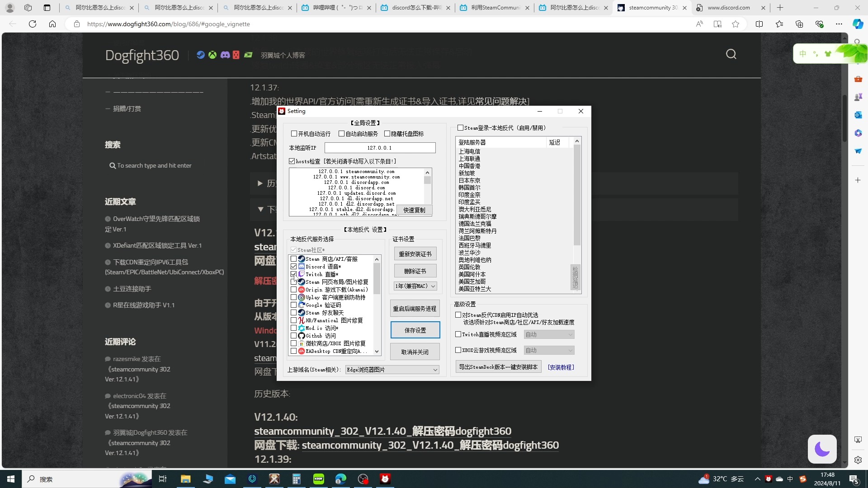
Task: Click 检测延迟 vertical button
Action: tap(575, 277)
